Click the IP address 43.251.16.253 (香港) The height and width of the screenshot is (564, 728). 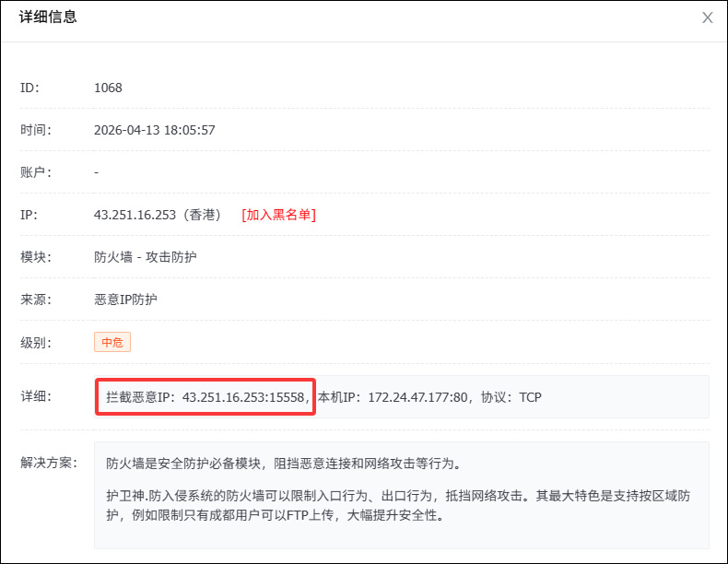click(x=158, y=215)
